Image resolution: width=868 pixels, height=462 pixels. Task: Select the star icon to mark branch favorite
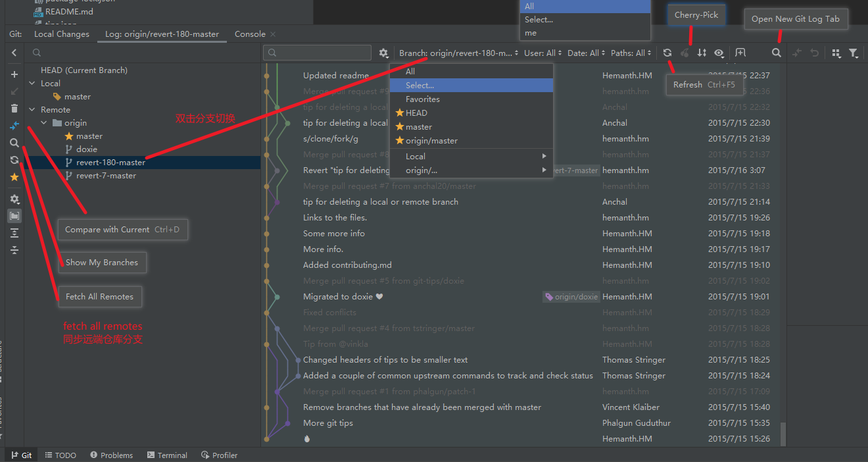coord(14,176)
